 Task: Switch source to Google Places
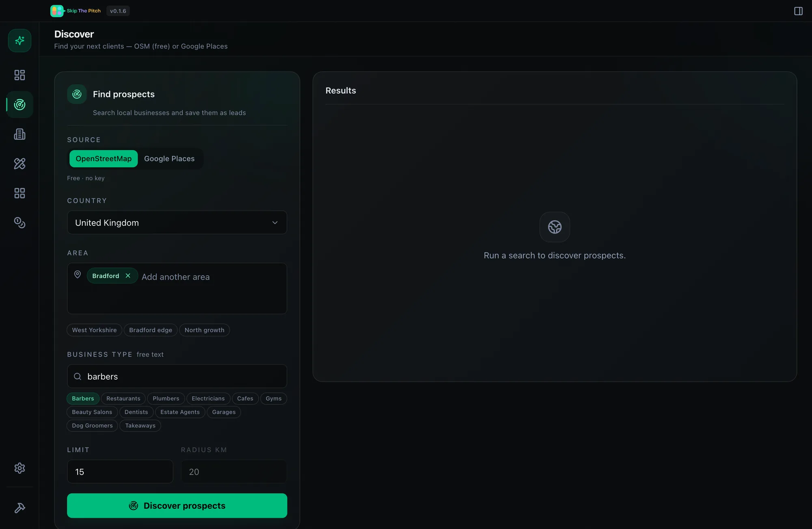pos(169,159)
